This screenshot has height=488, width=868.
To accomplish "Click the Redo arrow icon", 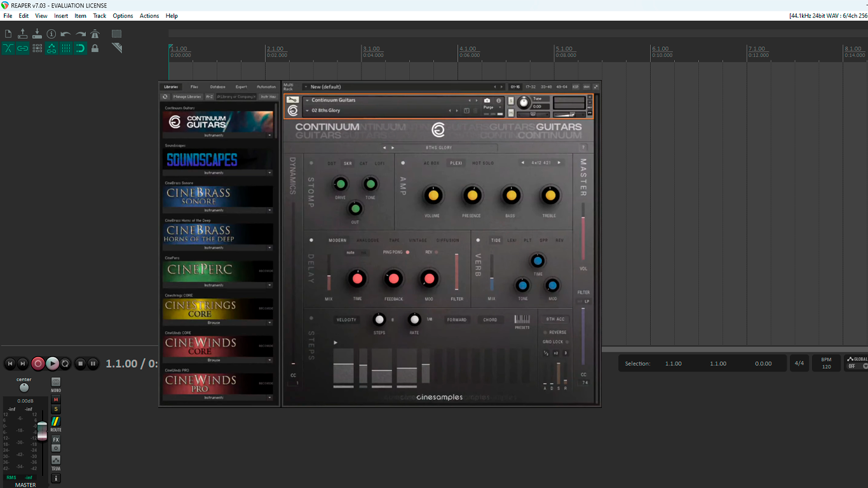I will pos(81,34).
